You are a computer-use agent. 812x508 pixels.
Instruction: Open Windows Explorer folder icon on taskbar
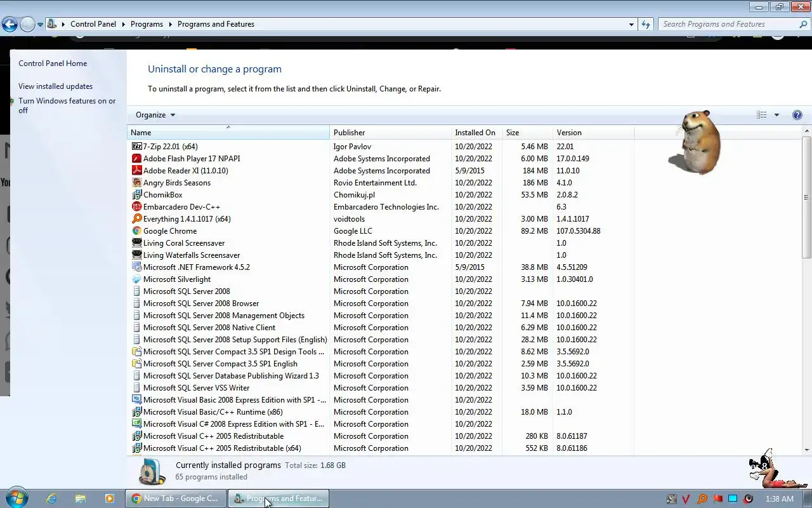pyautogui.click(x=81, y=498)
